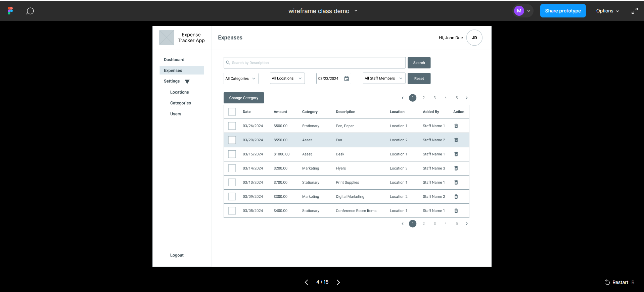The height and width of the screenshot is (292, 644).
Task: Check the 03/05/2024 expense row checkbox
Action: coord(232,210)
